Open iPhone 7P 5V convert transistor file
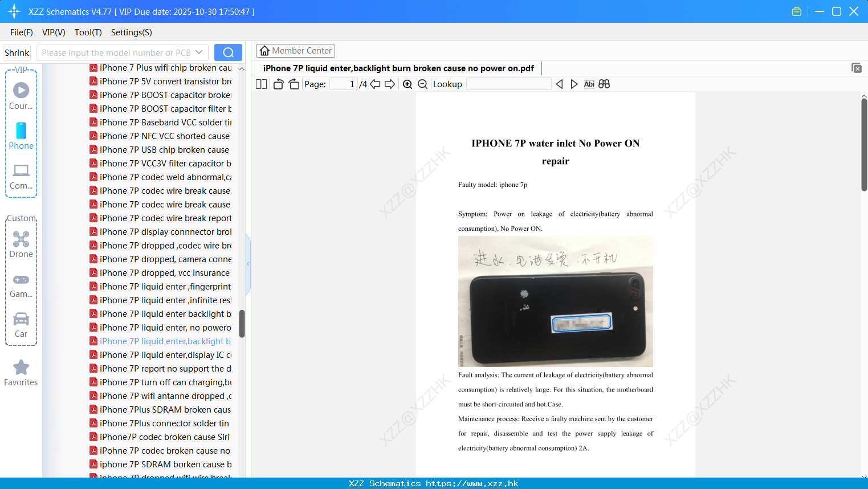868x489 pixels. click(161, 81)
